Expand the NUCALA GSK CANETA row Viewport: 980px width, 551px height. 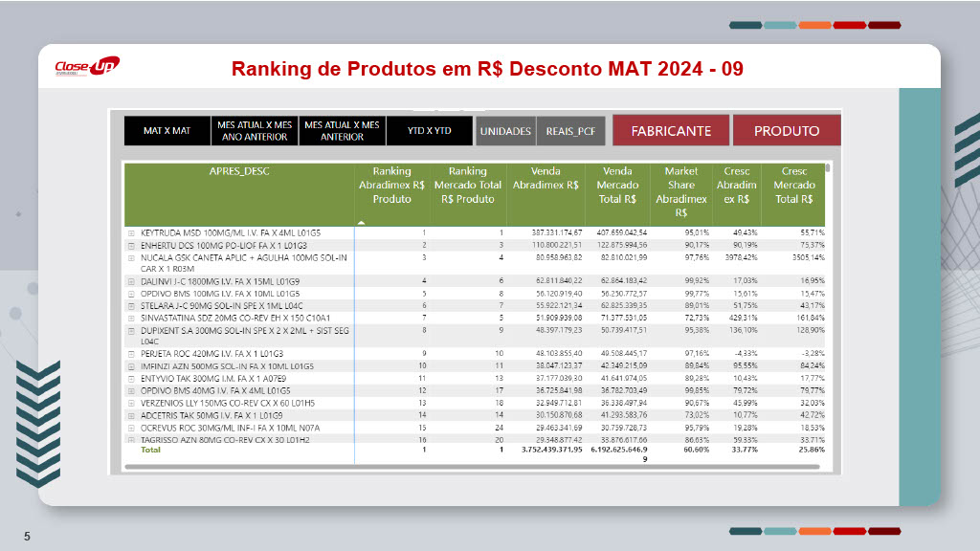point(131,257)
